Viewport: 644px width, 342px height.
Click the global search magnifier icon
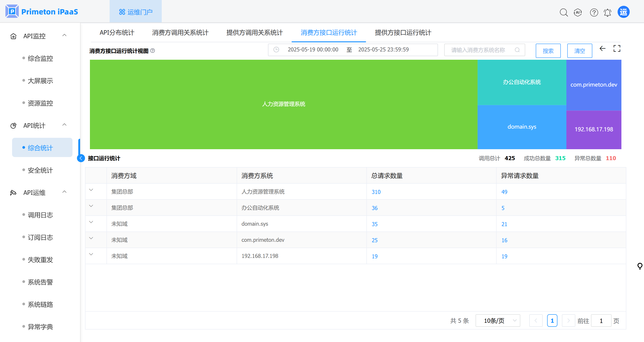point(563,12)
